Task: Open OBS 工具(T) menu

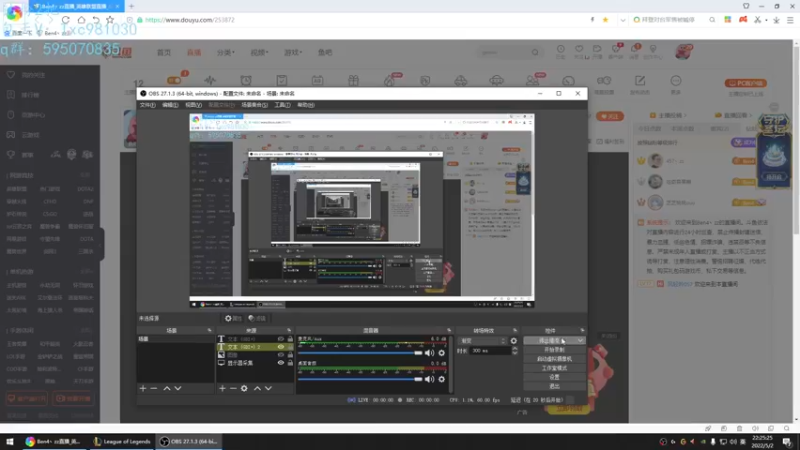Action: (282, 105)
